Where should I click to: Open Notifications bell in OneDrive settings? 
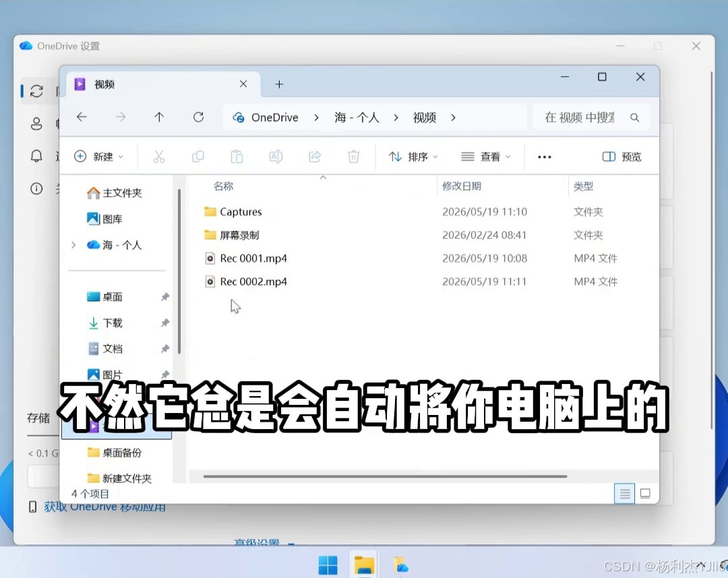click(36, 156)
